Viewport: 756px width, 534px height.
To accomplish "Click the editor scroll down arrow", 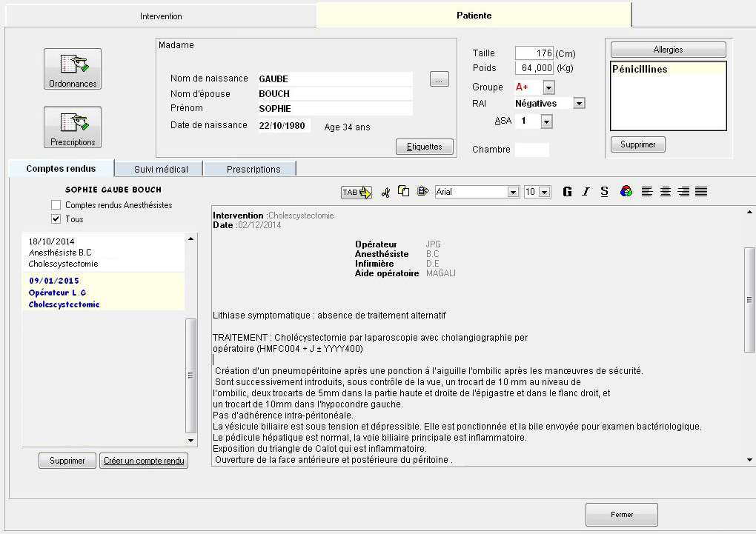I will pos(749,460).
